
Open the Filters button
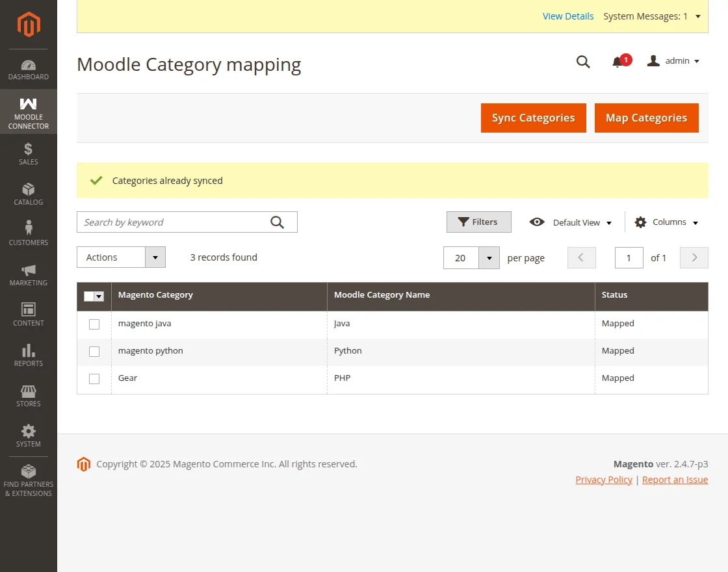[x=478, y=222]
